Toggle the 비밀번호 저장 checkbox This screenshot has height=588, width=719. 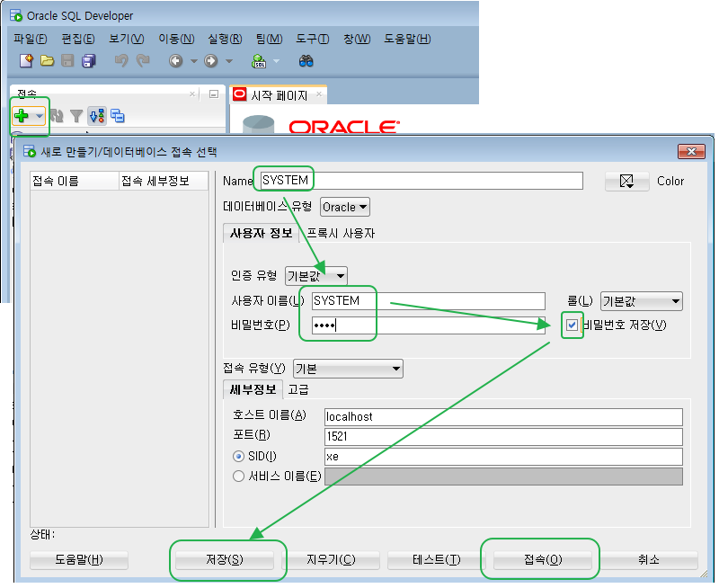click(x=572, y=325)
